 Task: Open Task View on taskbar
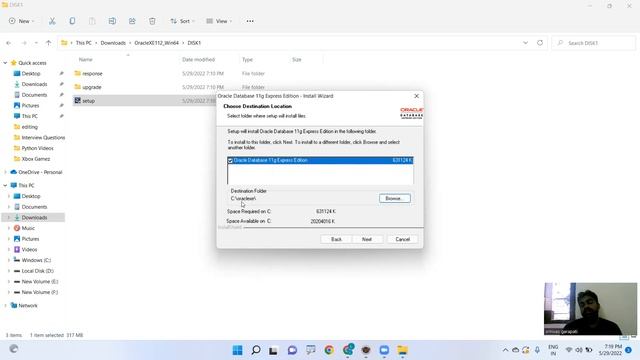point(273,350)
